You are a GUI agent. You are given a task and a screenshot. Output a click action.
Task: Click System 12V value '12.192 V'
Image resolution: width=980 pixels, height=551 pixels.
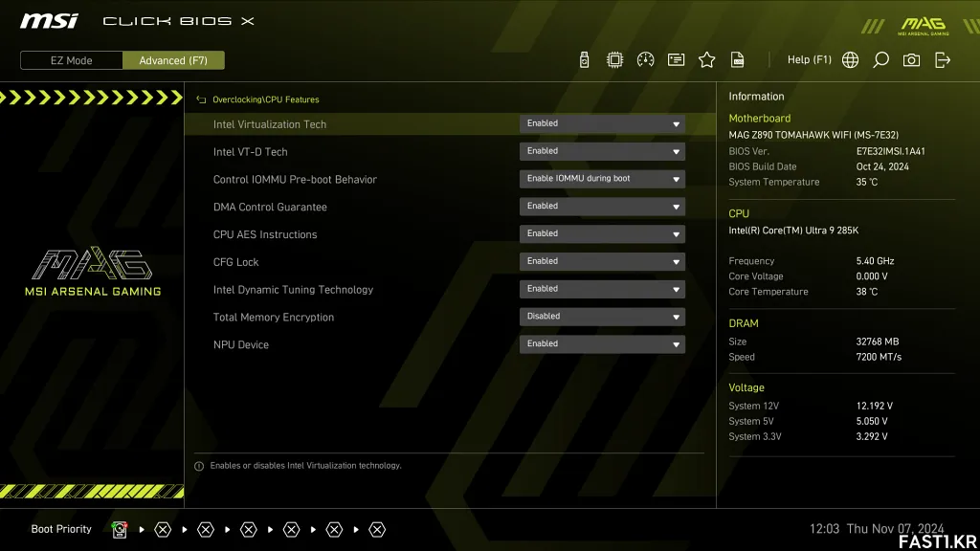[x=875, y=406]
